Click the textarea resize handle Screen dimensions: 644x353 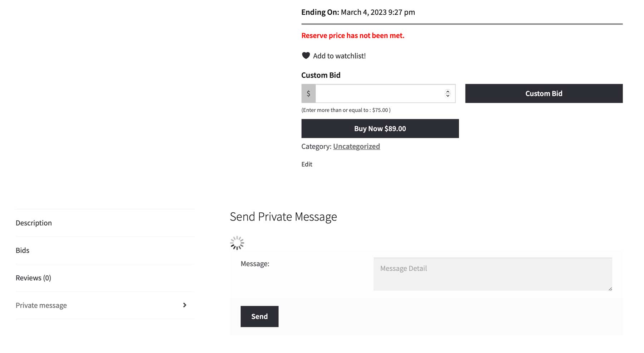point(611,289)
